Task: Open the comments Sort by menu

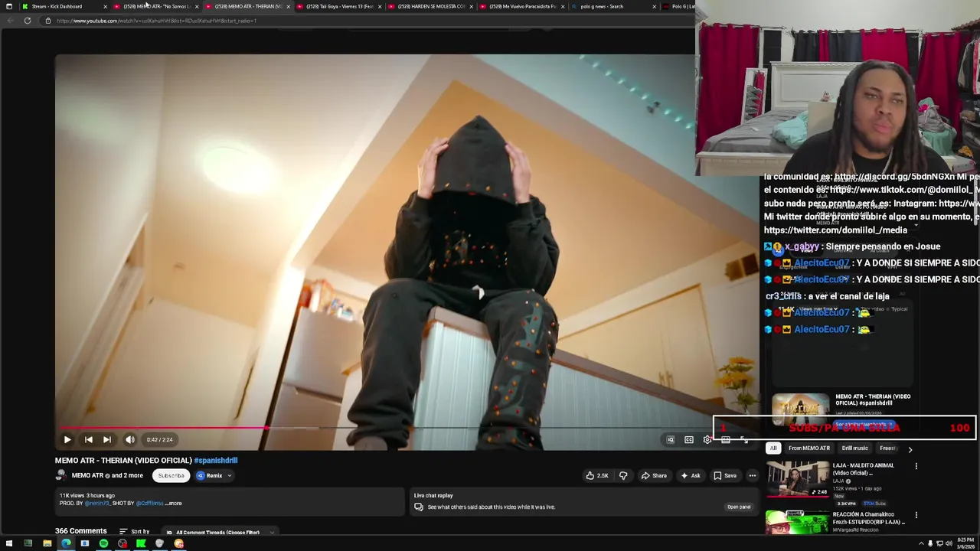Action: click(x=134, y=531)
